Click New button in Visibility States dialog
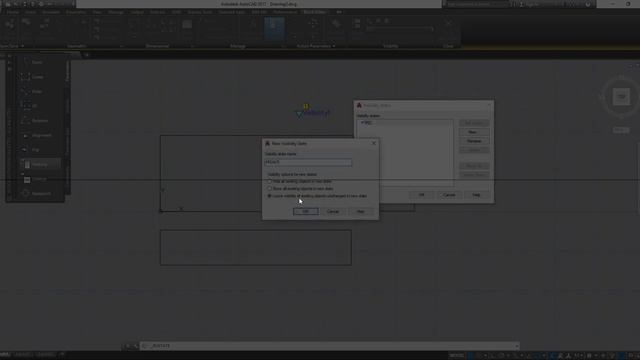 tap(473, 132)
